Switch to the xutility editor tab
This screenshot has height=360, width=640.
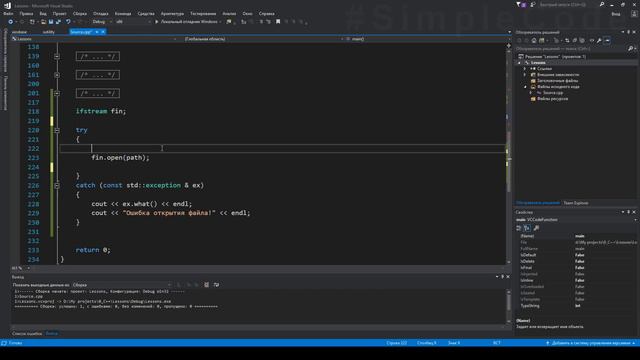coord(49,32)
